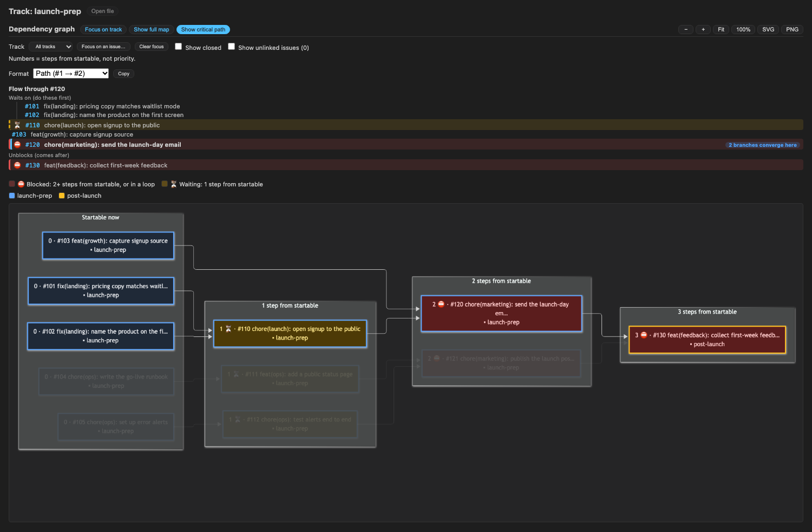The width and height of the screenshot is (812, 532).
Task: Open the #101 issue link in Waits on list
Action: pos(32,106)
